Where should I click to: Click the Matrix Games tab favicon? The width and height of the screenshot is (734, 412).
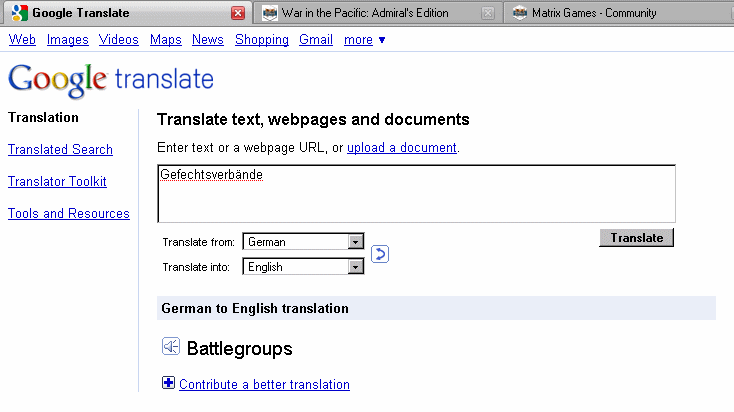click(520, 13)
